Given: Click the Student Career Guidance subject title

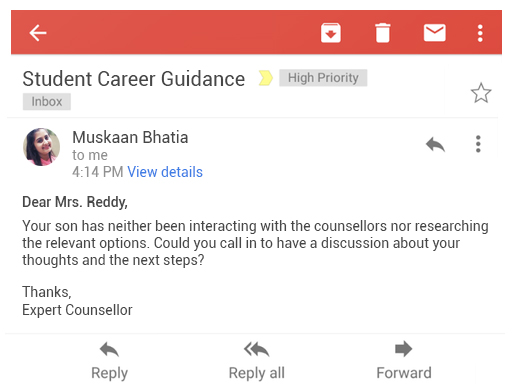Looking at the screenshot, I should tap(134, 79).
